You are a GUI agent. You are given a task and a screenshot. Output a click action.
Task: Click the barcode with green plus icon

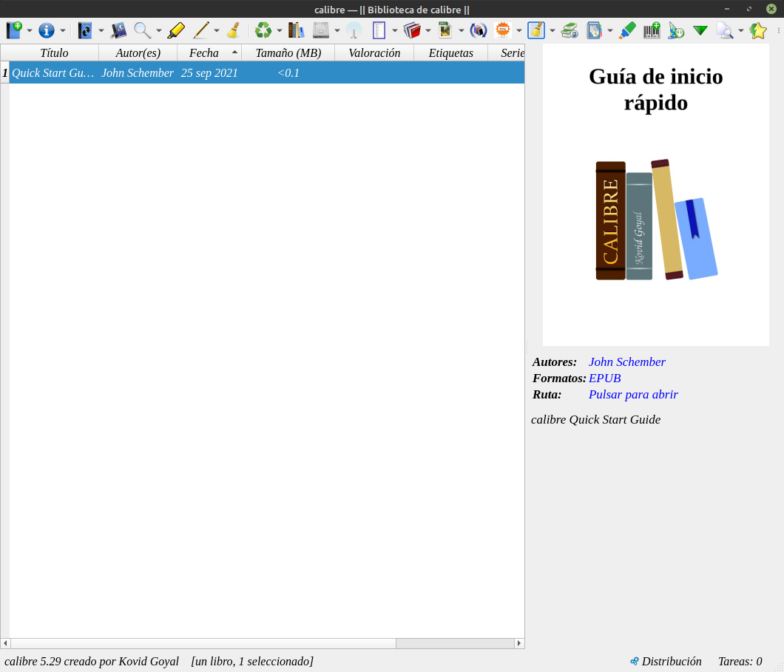(x=652, y=30)
